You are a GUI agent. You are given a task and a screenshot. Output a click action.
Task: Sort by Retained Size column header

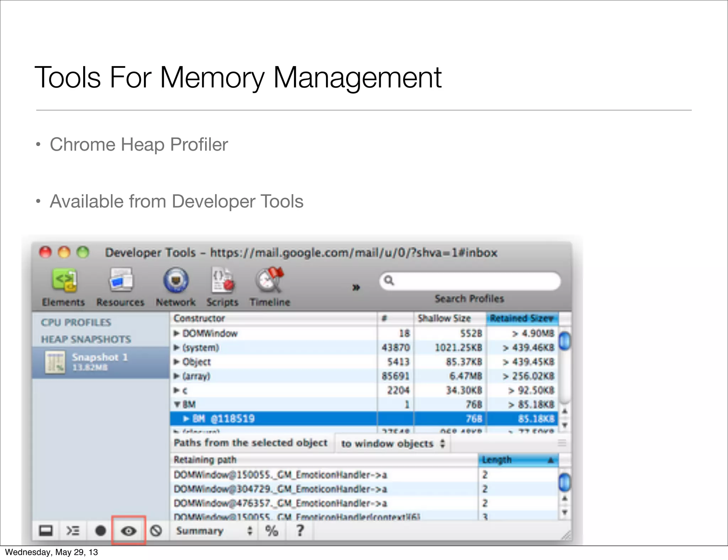coord(522,318)
